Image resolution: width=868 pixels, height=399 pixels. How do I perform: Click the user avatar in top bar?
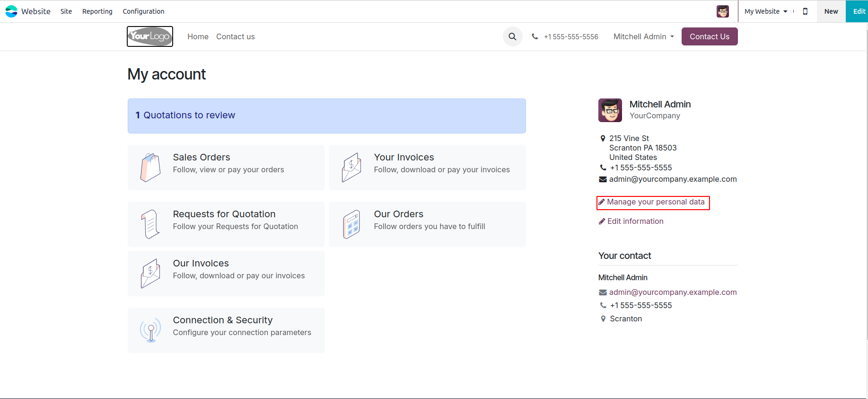(722, 11)
